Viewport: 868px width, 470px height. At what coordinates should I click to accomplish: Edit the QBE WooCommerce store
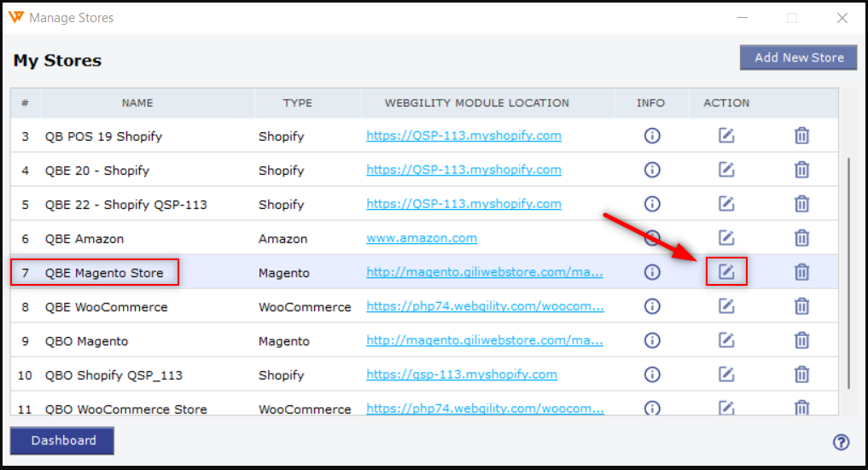point(726,306)
